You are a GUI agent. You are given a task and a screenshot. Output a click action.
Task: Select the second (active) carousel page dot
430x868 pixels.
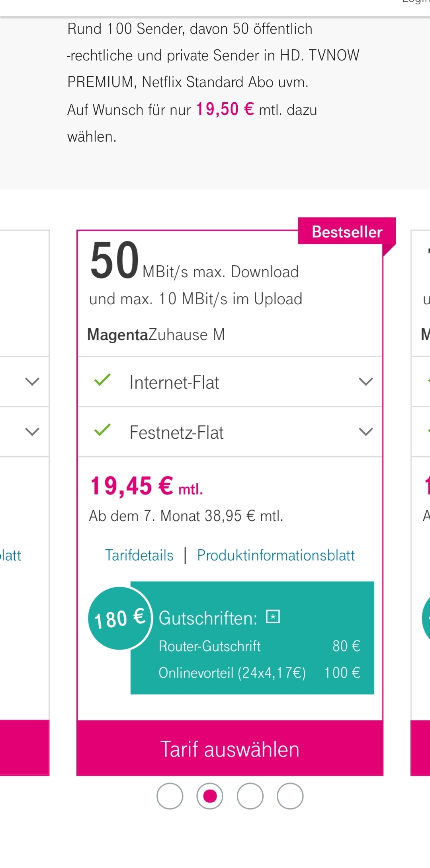[x=210, y=796]
